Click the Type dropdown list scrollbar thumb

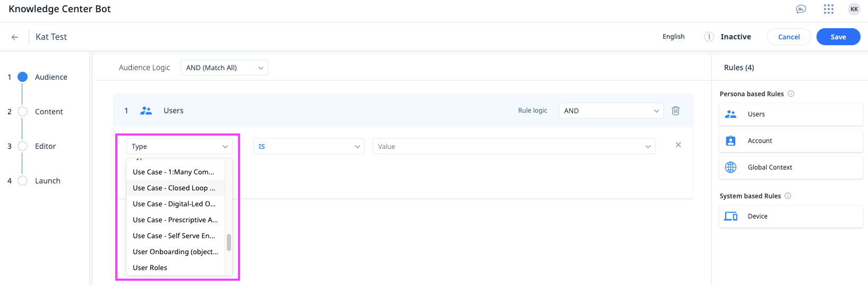tap(229, 242)
